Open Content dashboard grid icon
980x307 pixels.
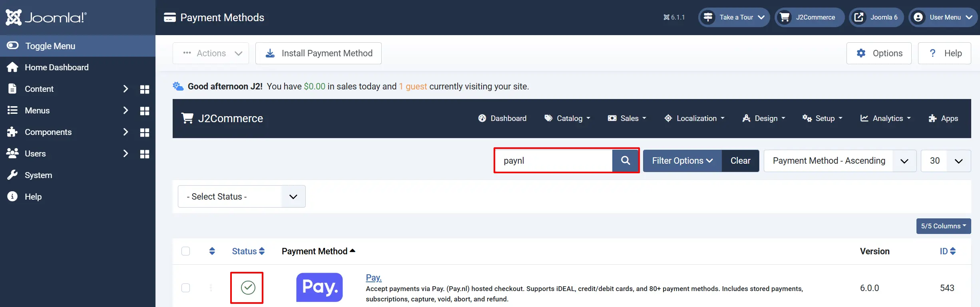pos(145,89)
